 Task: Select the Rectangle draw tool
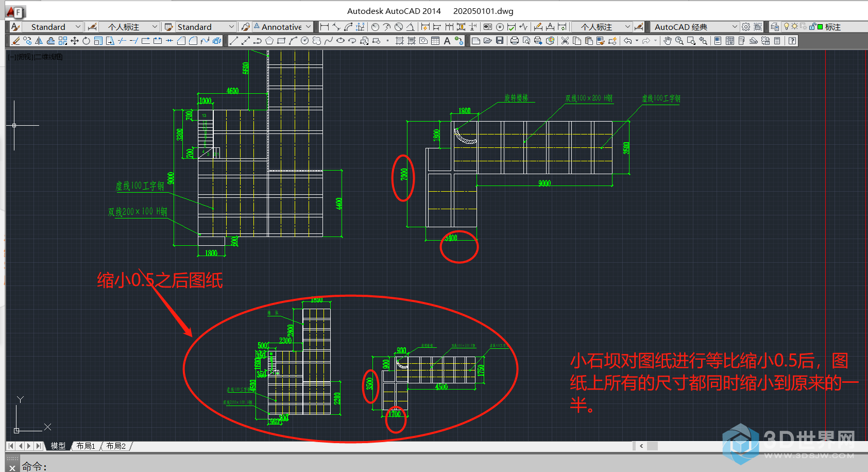click(x=281, y=41)
